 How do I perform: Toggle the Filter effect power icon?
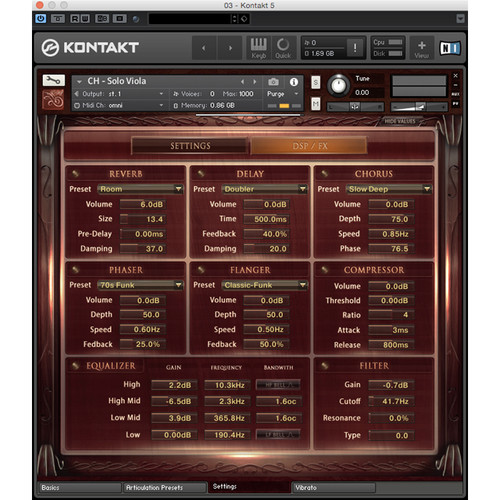pyautogui.click(x=325, y=366)
